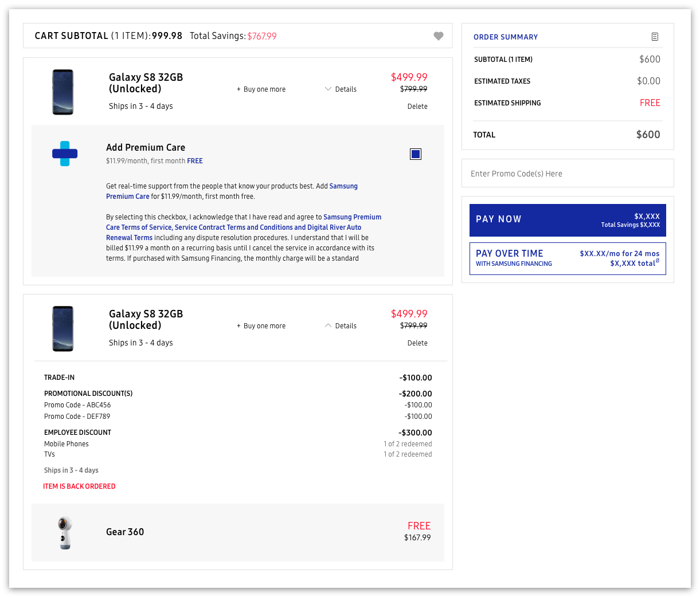The height and width of the screenshot is (597, 700).
Task: Click the FREE first month link
Action: [x=195, y=161]
